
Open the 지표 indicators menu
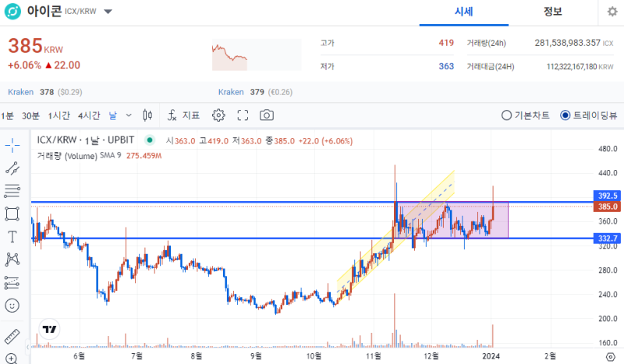183,115
